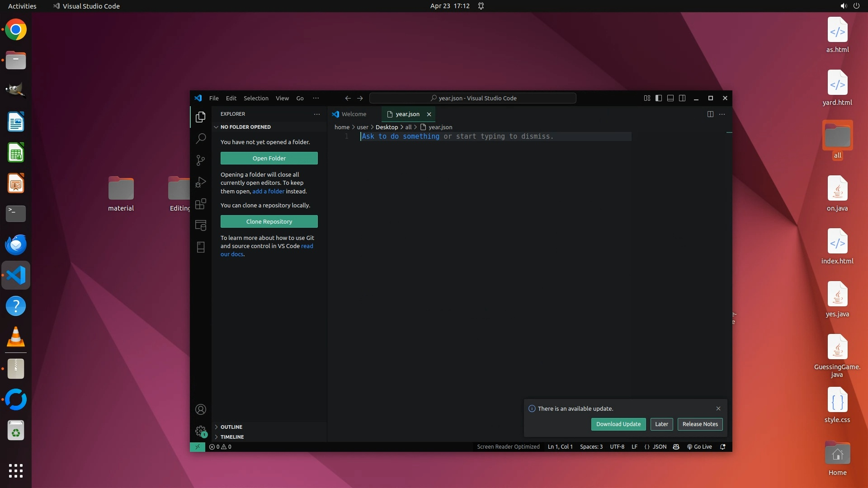Switch to the Welcome tab
The height and width of the screenshot is (488, 868).
click(x=354, y=114)
